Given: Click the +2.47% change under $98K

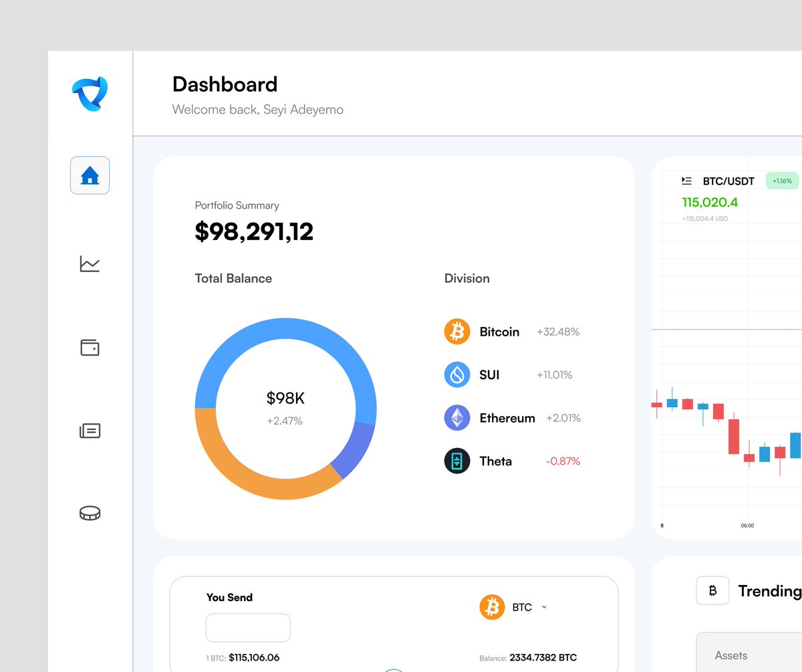Looking at the screenshot, I should coord(285,421).
